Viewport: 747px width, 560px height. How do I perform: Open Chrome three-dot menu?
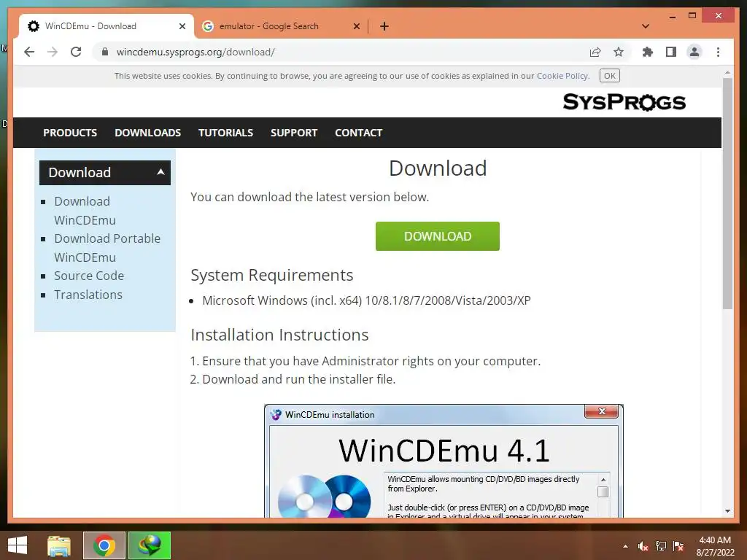[x=718, y=52]
